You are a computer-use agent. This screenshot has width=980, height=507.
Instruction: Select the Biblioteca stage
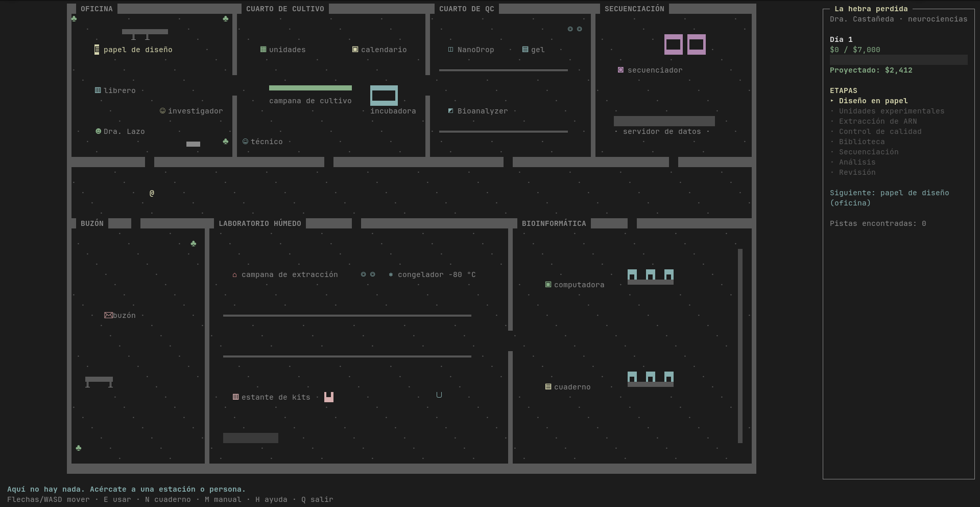(x=862, y=142)
